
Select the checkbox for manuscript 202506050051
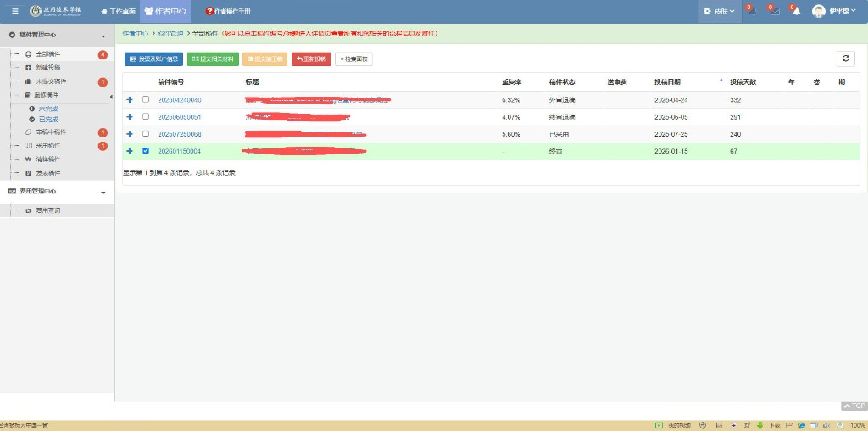click(146, 117)
